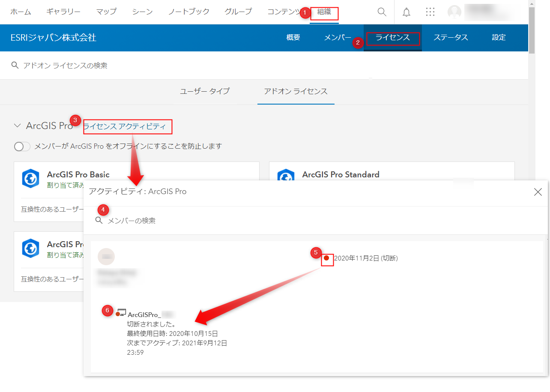Select the アドオン ライセンス tab
Viewport: 550px width, 392px height.
point(296,91)
